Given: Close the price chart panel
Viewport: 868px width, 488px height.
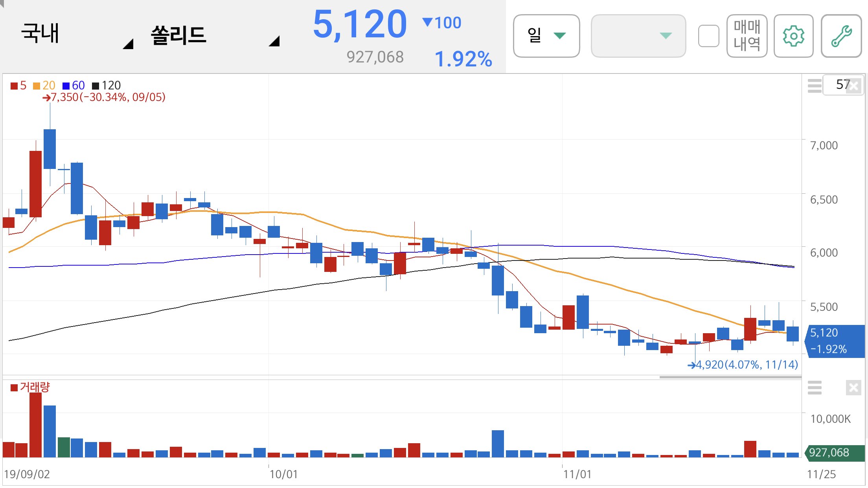Looking at the screenshot, I should point(853,86).
